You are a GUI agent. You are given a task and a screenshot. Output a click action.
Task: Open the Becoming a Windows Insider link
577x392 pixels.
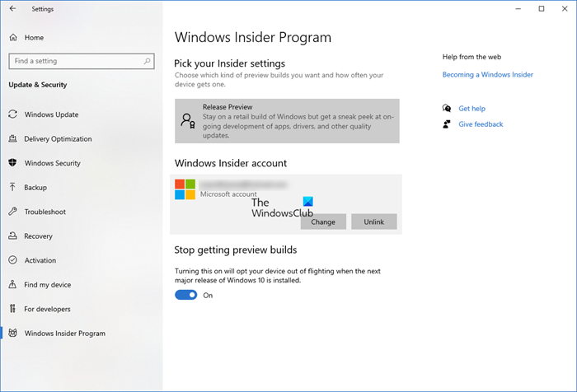[x=488, y=75]
